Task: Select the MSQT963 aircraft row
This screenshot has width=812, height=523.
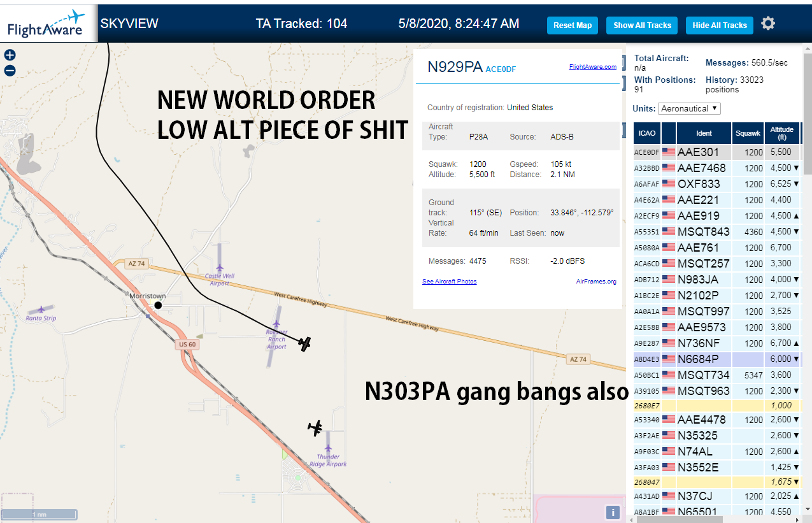Action: (x=716, y=391)
